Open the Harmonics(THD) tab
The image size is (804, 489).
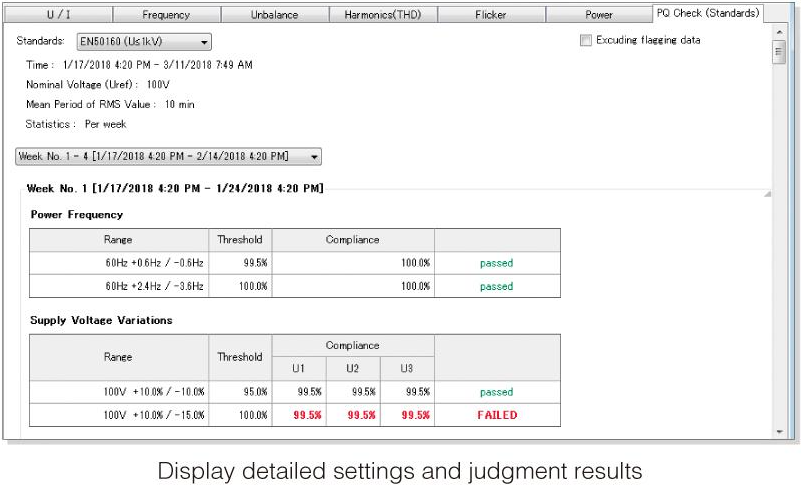coord(383,15)
